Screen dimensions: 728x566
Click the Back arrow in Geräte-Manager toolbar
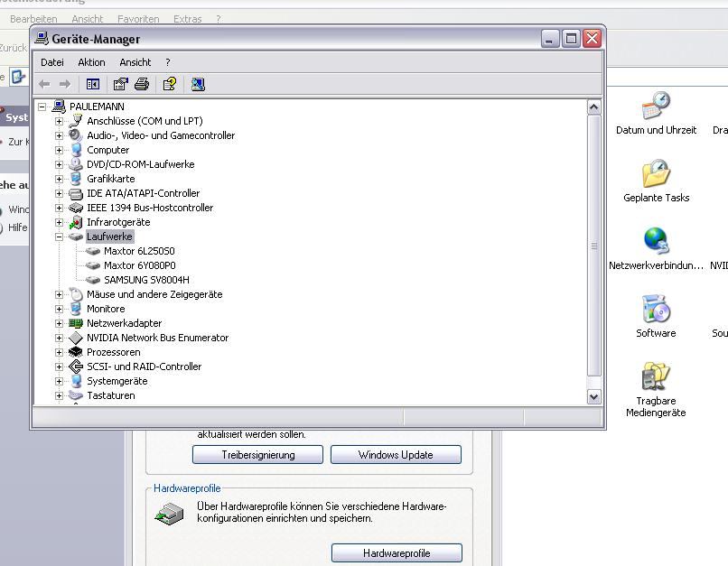(44, 84)
